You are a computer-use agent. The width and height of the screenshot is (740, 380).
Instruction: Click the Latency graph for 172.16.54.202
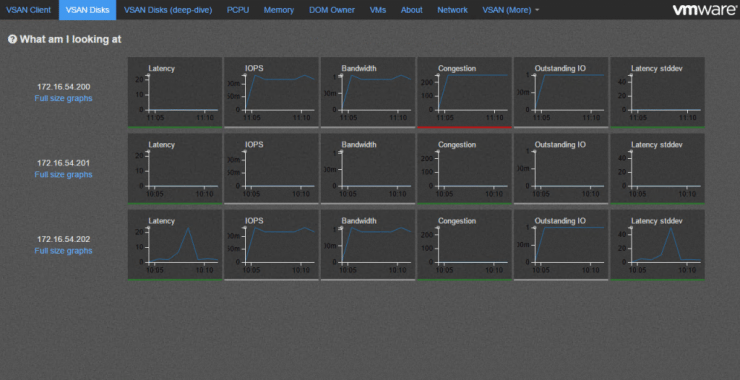click(x=175, y=245)
